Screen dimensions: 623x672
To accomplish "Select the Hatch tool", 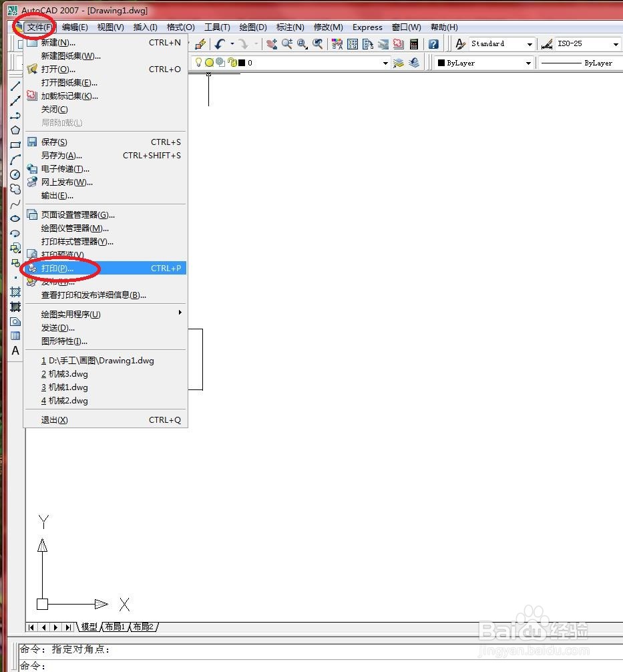I will click(x=15, y=293).
